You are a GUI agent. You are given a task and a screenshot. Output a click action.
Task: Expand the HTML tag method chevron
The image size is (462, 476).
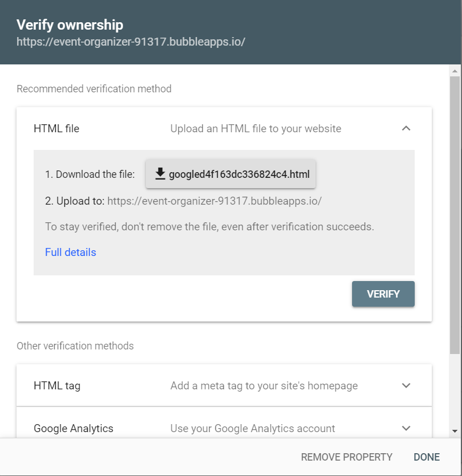point(406,385)
